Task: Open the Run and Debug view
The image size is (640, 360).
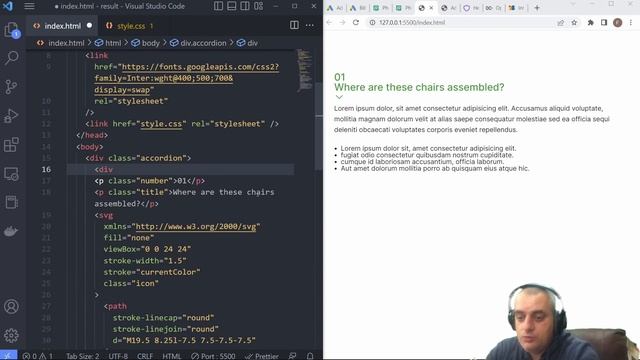Action: [11, 116]
